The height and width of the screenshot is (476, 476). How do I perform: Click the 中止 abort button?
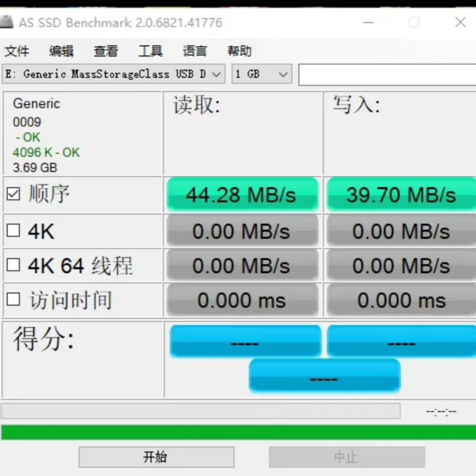347,457
